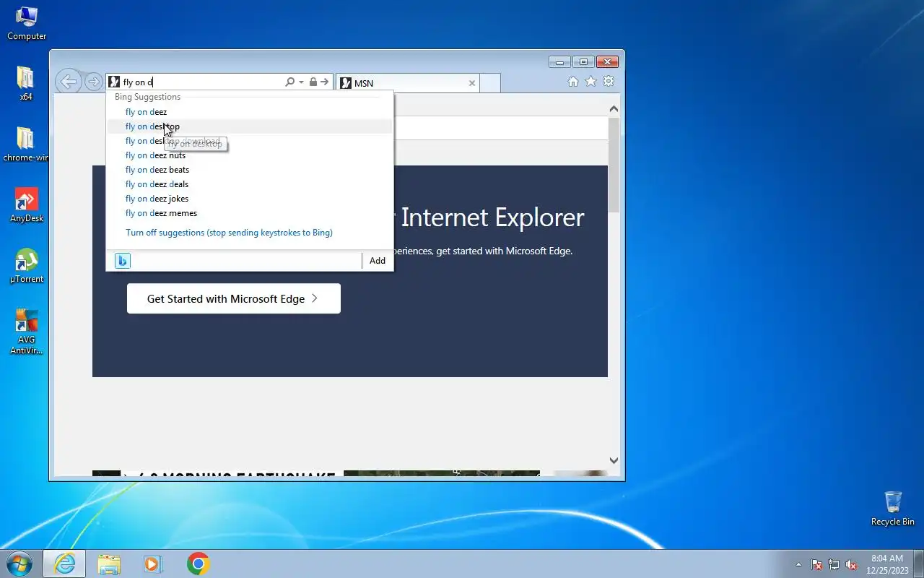Minimize the Internet Explorer window
The height and width of the screenshot is (578, 924).
pos(559,62)
